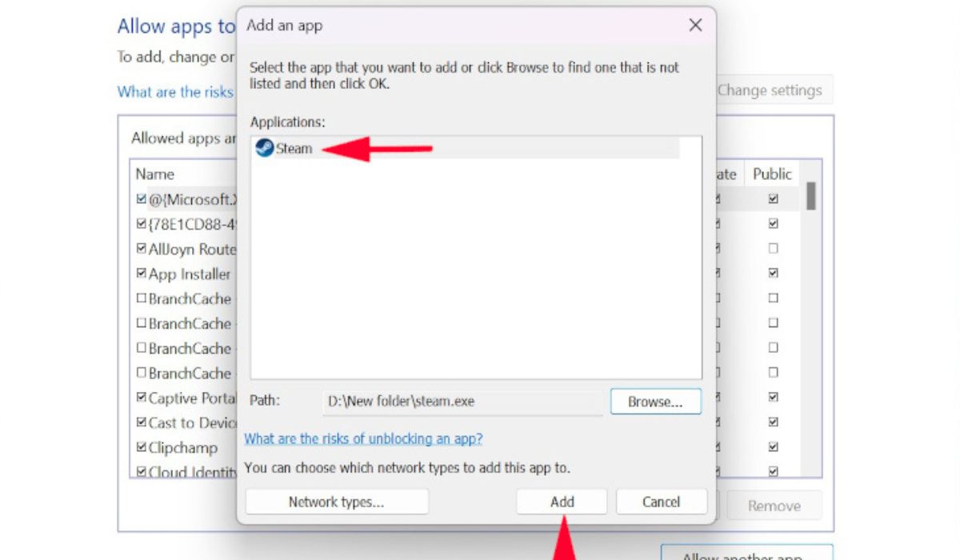Click the Add button
Screen dimensions: 960x560
click(562, 502)
